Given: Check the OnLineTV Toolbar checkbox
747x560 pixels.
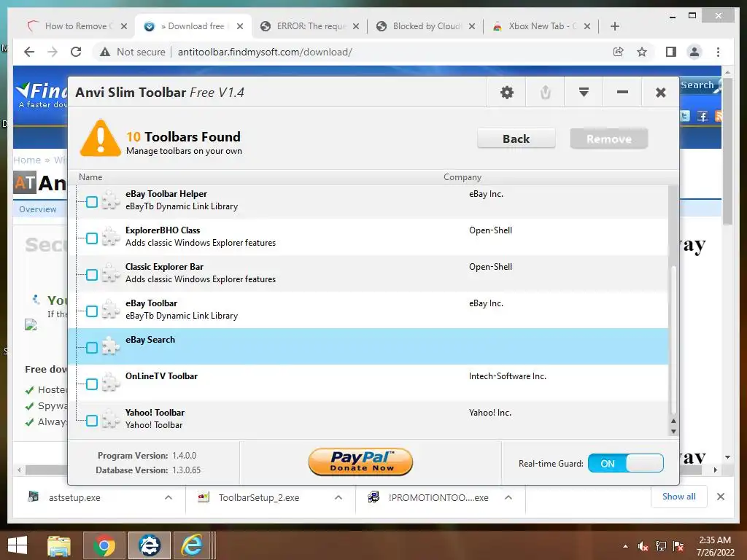Looking at the screenshot, I should (92, 384).
